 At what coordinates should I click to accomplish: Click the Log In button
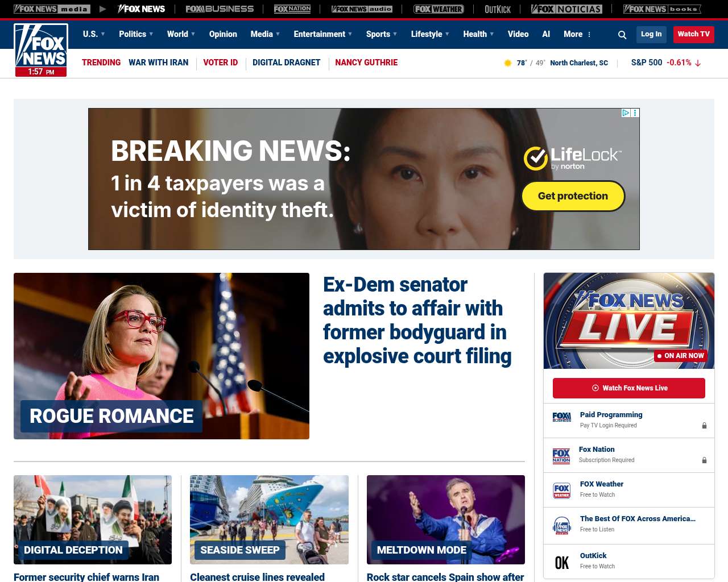click(651, 34)
